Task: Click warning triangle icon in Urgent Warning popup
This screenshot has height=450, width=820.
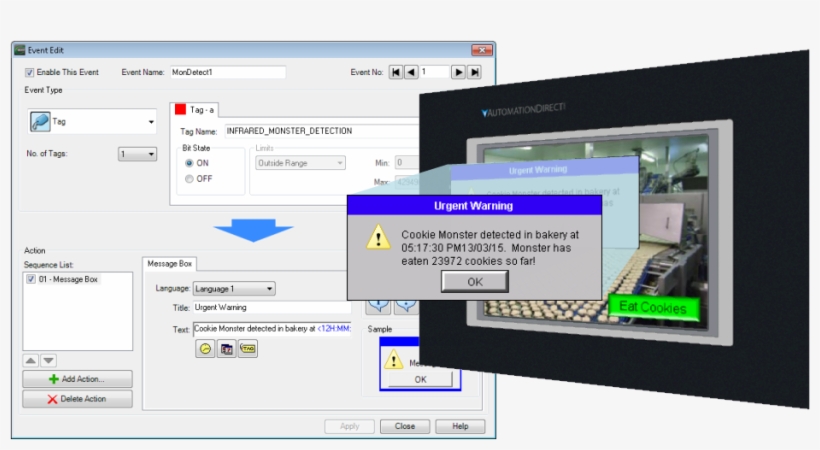Action: (x=378, y=237)
